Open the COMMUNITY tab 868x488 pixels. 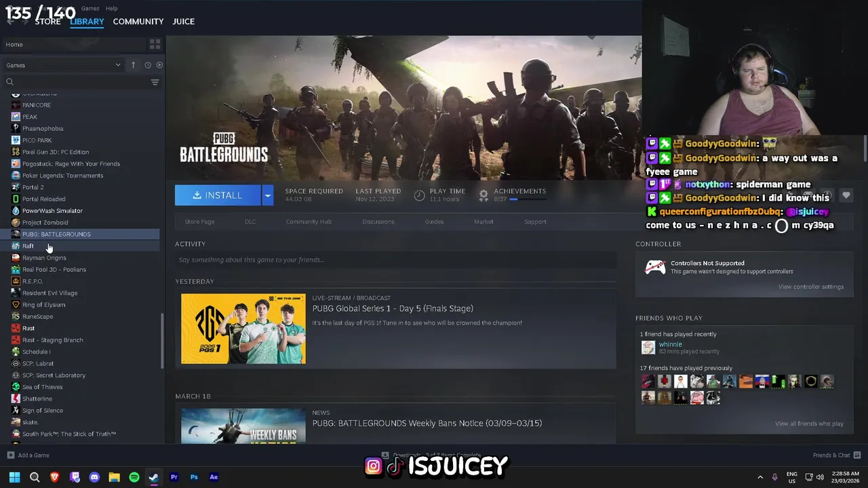[138, 22]
